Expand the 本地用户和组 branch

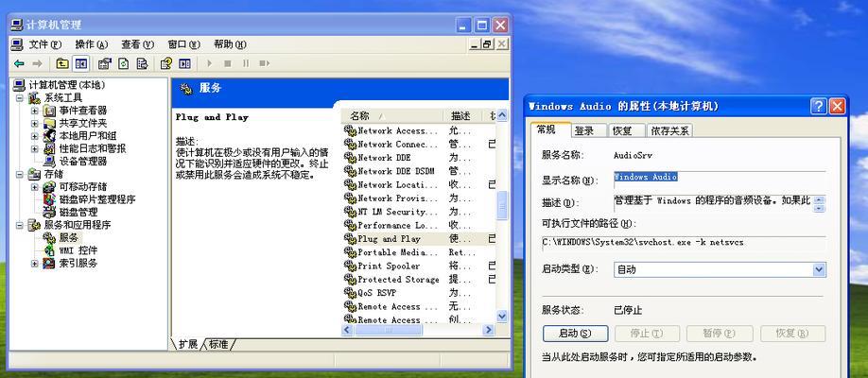35,136
